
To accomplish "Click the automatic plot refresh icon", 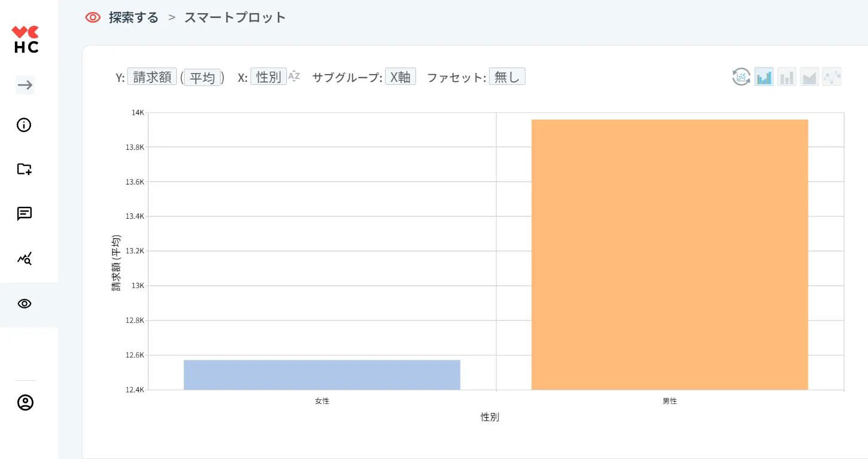I will tap(741, 76).
